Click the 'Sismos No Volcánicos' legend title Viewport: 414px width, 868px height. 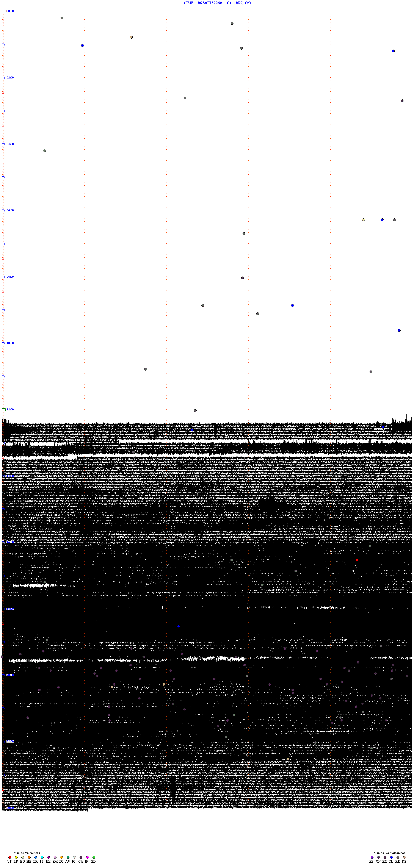tap(389, 853)
